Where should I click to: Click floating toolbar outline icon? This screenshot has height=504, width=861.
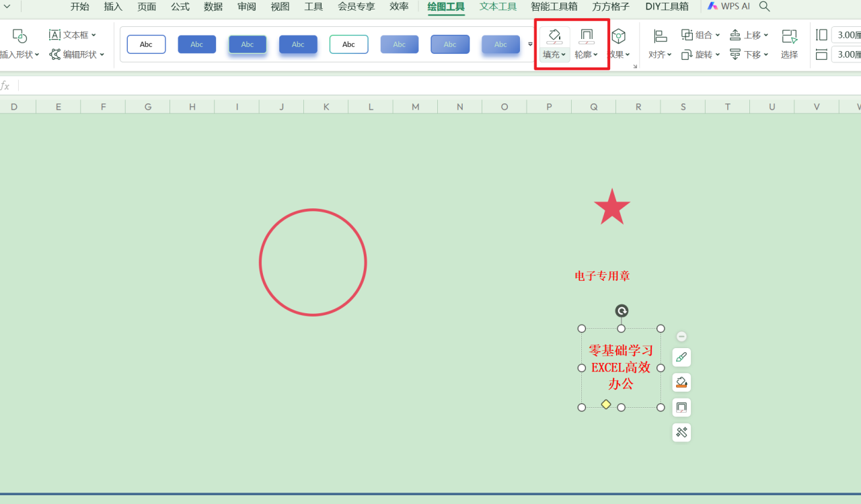(x=681, y=407)
